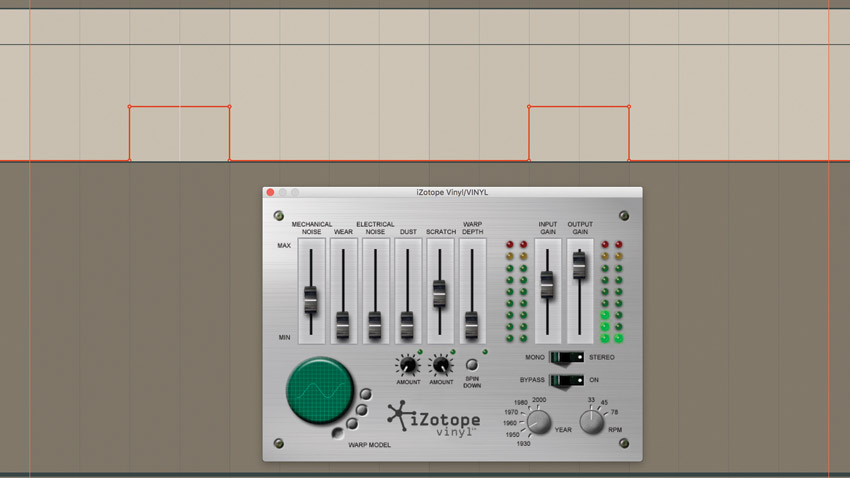This screenshot has height=478, width=850.
Task: Select the bottommost Warp Model button
Action: [x=338, y=433]
